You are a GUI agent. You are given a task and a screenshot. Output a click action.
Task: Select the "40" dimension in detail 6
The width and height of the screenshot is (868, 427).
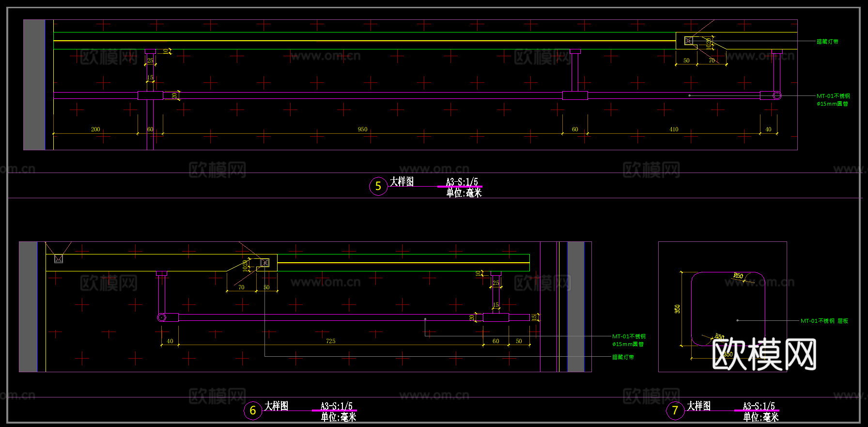point(170,341)
